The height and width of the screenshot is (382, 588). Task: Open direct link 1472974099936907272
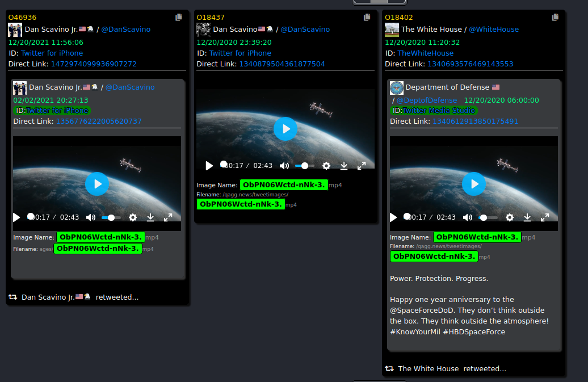point(94,64)
